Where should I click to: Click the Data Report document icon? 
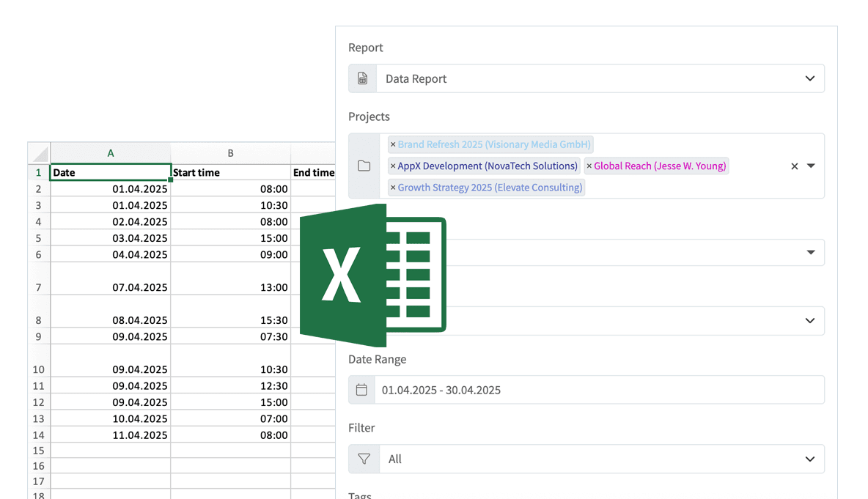click(x=362, y=78)
